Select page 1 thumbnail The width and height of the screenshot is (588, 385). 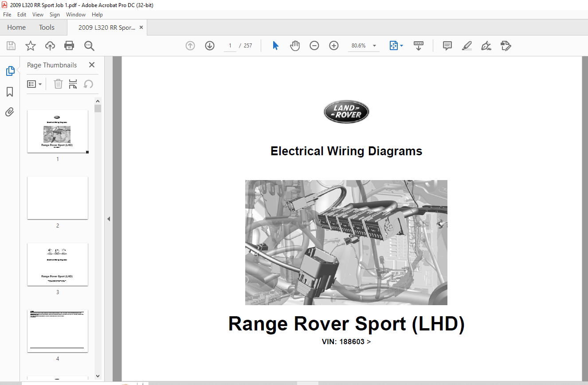[58, 131]
